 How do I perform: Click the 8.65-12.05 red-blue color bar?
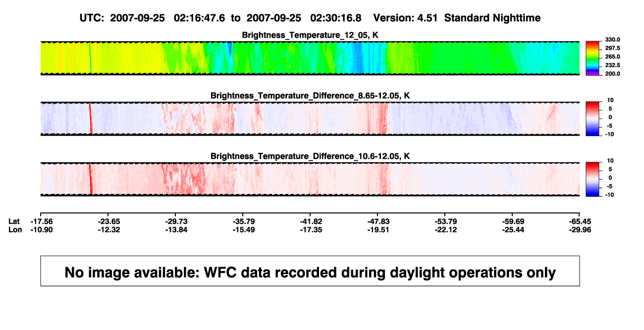[x=592, y=119]
